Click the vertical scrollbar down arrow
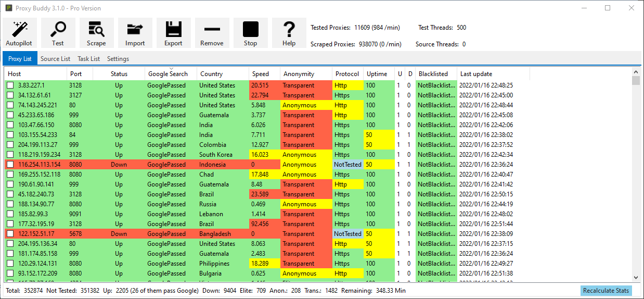This screenshot has height=299, width=644. pyautogui.click(x=636, y=278)
